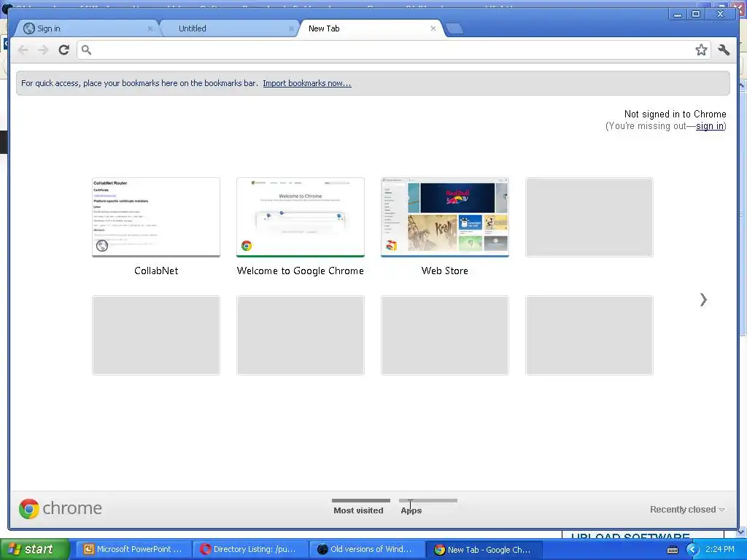Open the Windows start menu
Image resolution: width=747 pixels, height=560 pixels.
34,549
